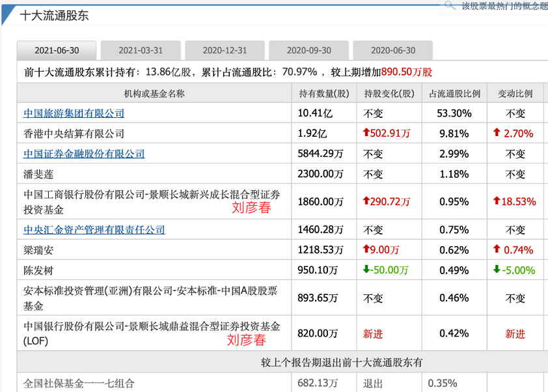Click the 占流通股比例 column header

(x=454, y=94)
